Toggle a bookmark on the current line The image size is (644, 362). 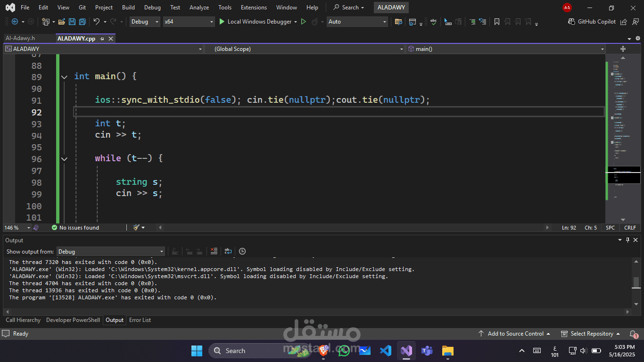coord(496,22)
